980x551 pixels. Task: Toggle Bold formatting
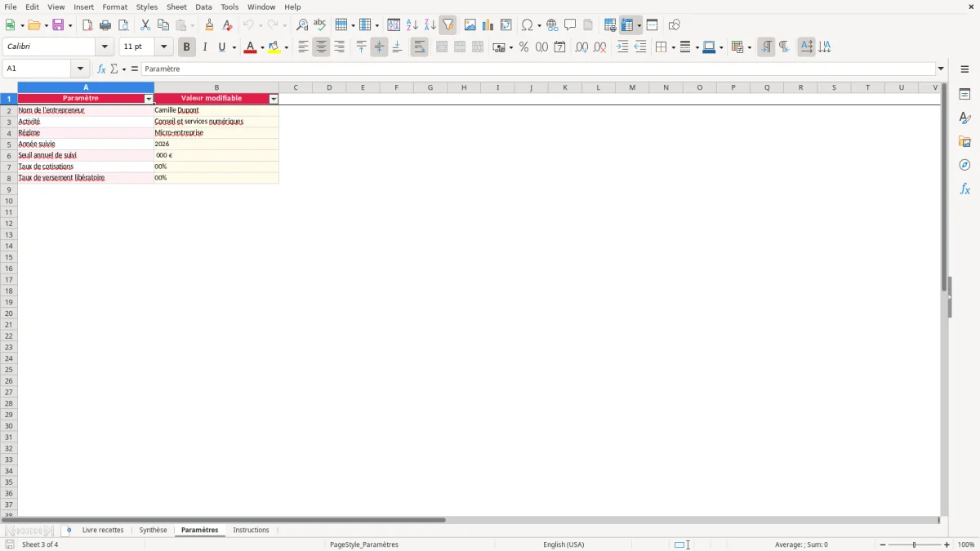tap(186, 47)
